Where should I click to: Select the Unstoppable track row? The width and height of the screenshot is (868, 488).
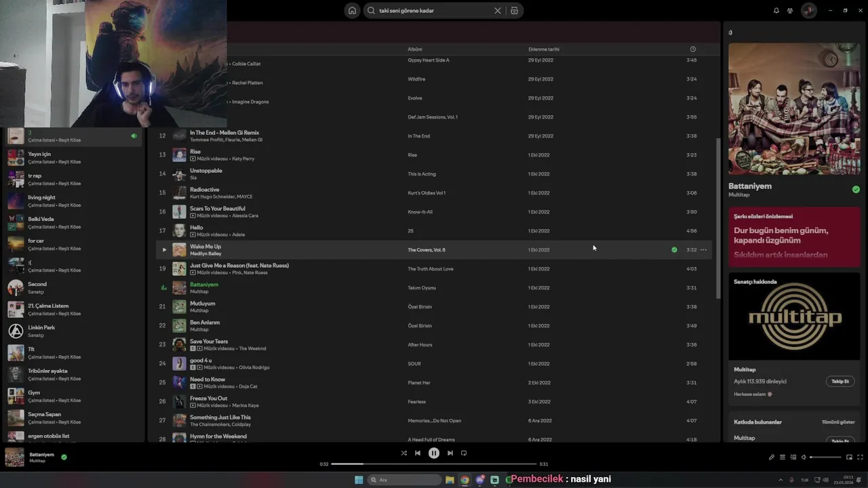point(434,174)
